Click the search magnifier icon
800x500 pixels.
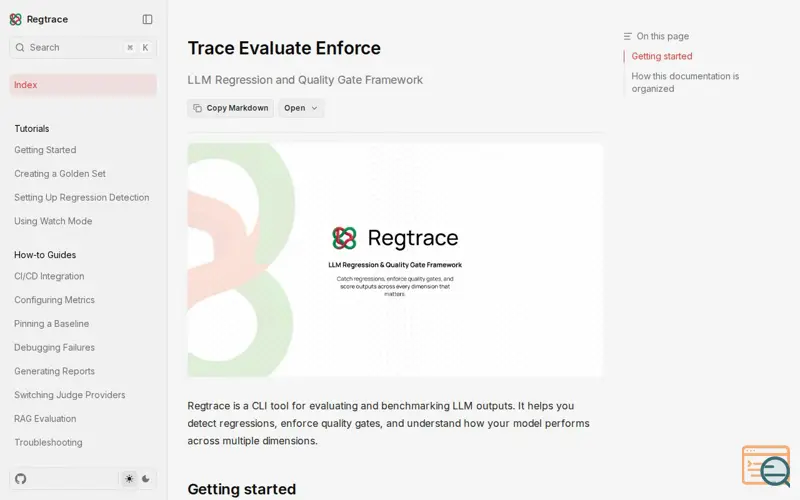tap(20, 47)
